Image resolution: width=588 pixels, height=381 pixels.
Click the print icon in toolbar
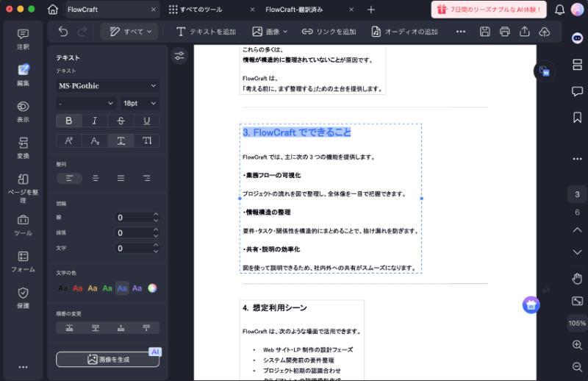click(x=505, y=32)
